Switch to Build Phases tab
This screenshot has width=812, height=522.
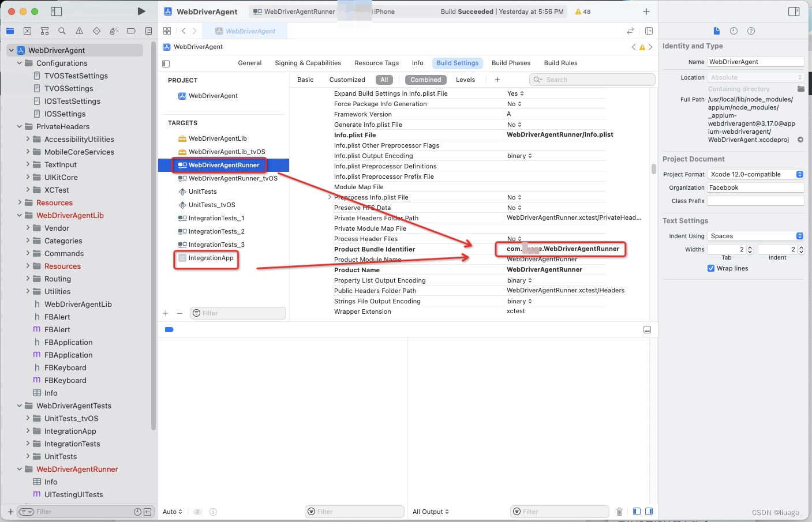511,63
